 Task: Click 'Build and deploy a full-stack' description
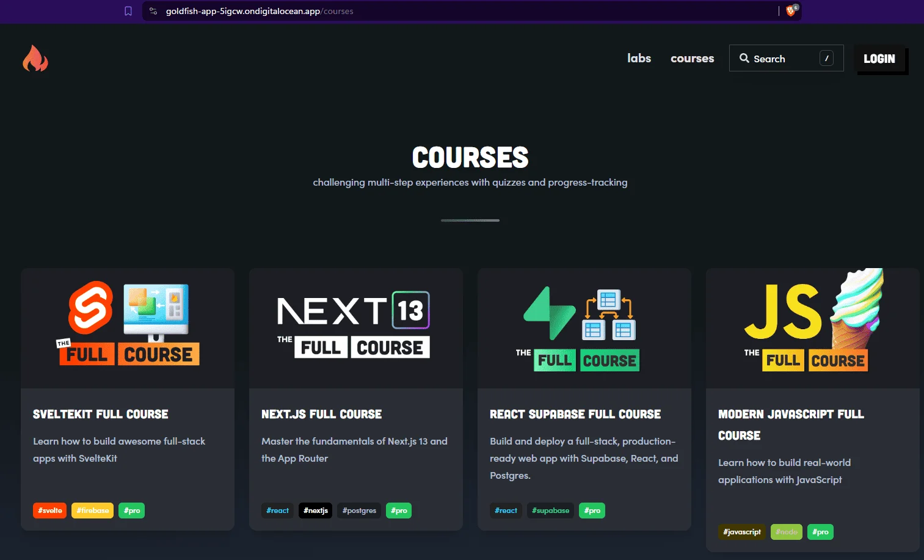(x=584, y=458)
